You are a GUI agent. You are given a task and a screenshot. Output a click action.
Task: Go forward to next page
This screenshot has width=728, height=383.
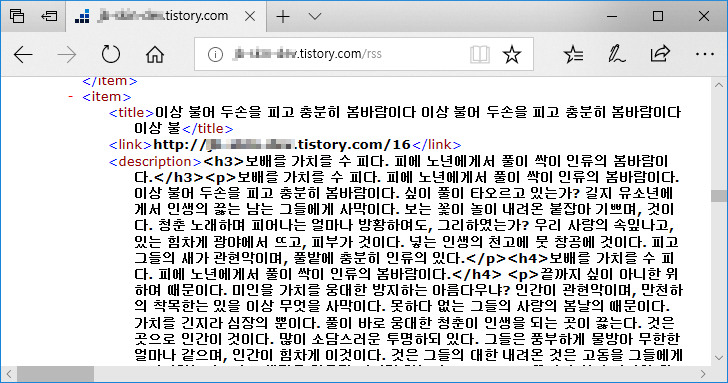coord(67,55)
